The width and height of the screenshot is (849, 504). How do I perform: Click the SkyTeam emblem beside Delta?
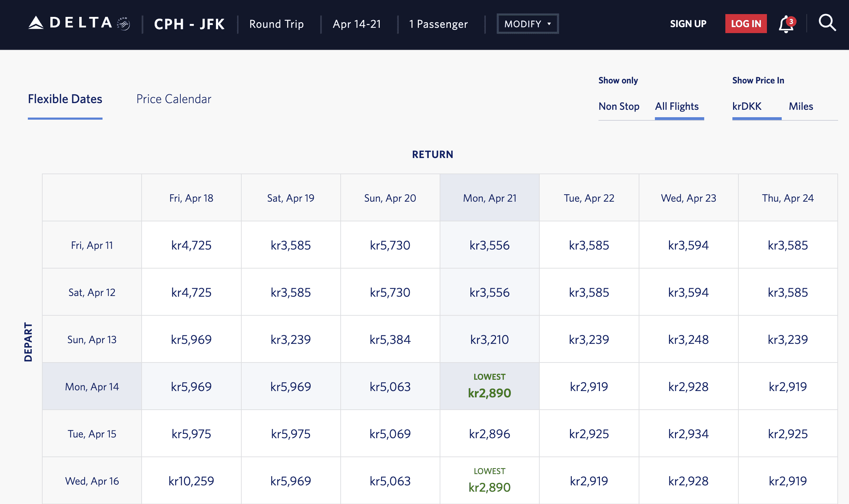tap(124, 24)
